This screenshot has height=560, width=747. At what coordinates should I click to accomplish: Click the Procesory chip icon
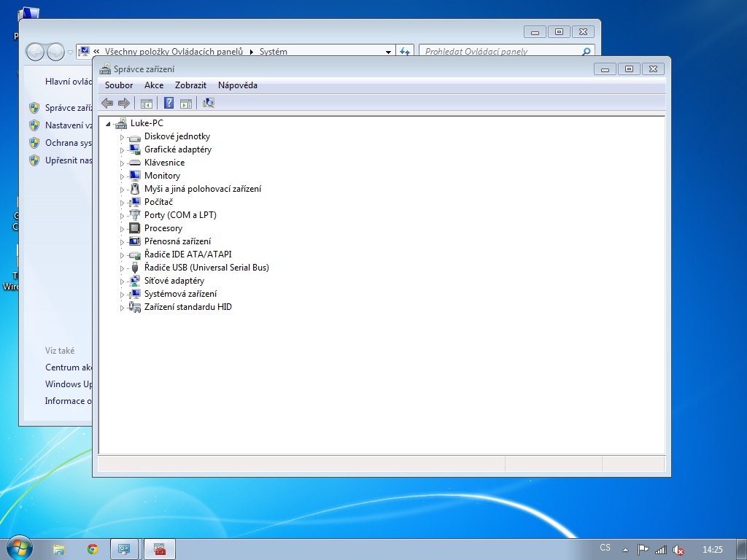click(135, 228)
